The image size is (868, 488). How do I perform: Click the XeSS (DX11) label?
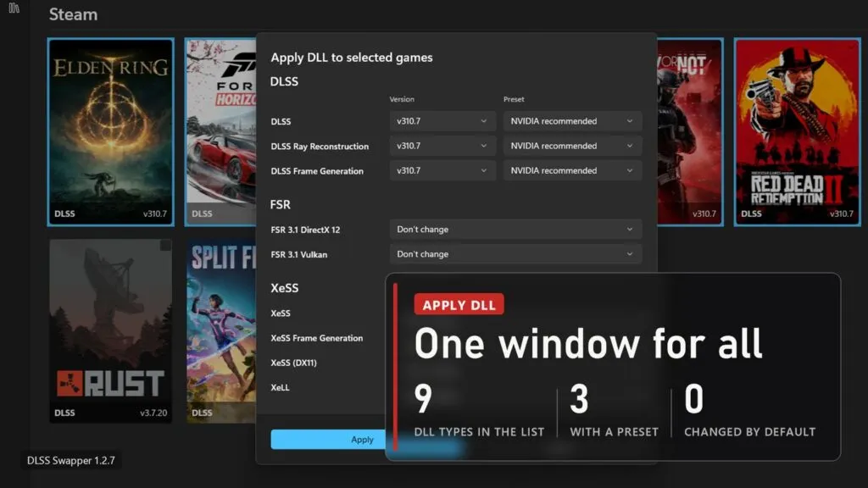coord(293,363)
